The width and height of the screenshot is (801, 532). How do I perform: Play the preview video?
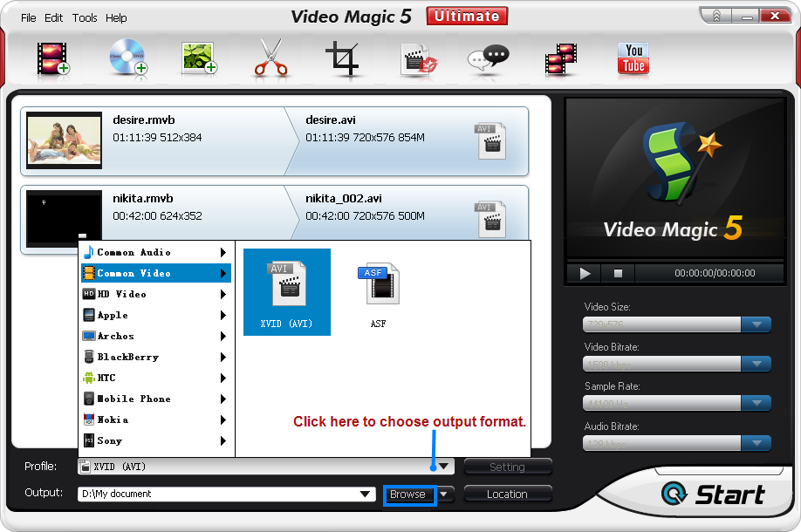tap(585, 274)
